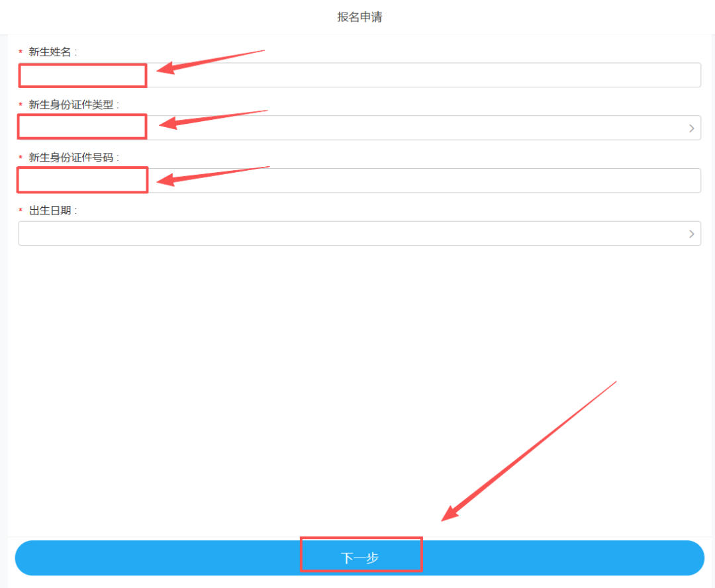Click the blue 下一步 button
Viewport: 715px width, 588px height.
coord(359,558)
